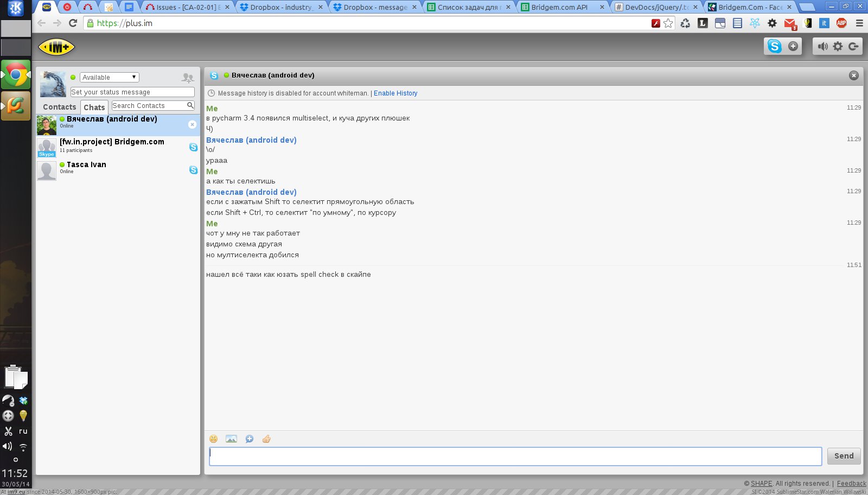This screenshot has height=495, width=868.
Task: Click the thumbs-up icon
Action: pyautogui.click(x=266, y=439)
